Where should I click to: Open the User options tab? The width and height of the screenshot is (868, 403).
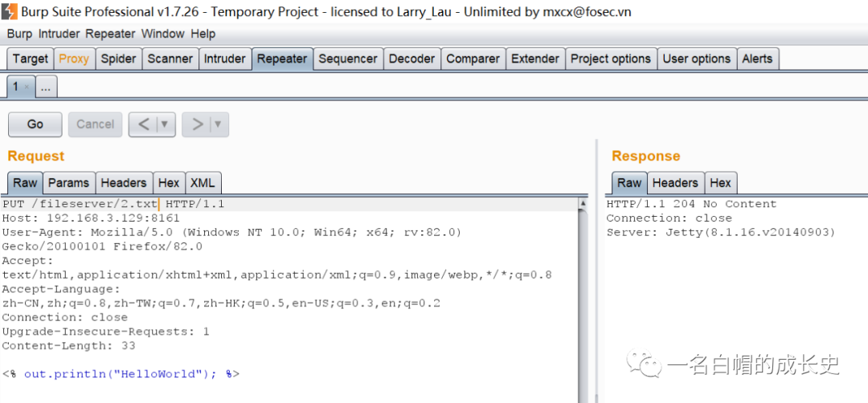(x=697, y=59)
